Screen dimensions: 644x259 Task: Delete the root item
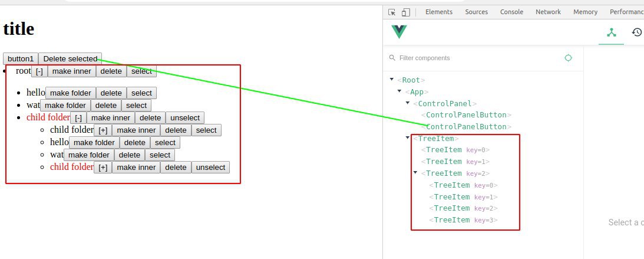pyautogui.click(x=111, y=71)
